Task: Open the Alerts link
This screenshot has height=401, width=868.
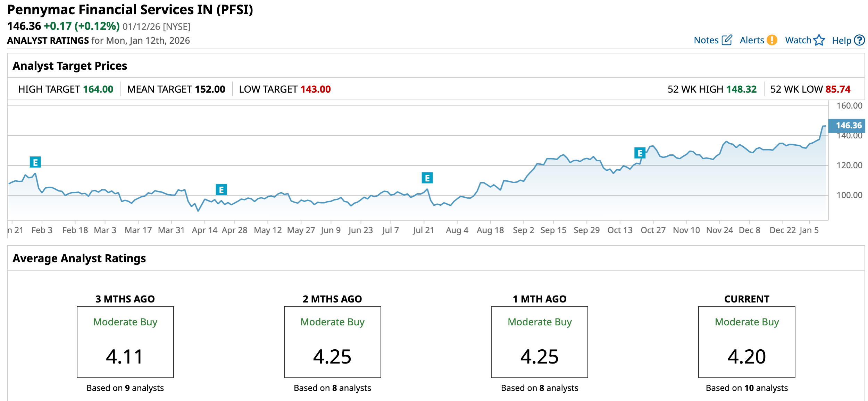Action: 752,40
